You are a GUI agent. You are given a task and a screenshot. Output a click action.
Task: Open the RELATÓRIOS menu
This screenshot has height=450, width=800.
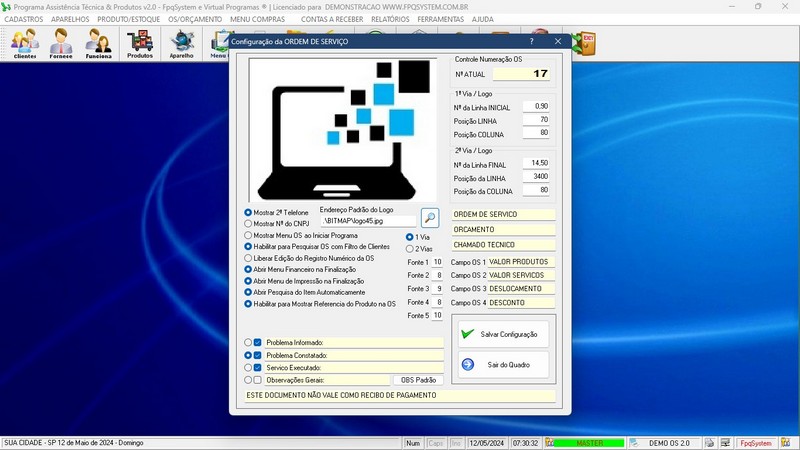(390, 19)
